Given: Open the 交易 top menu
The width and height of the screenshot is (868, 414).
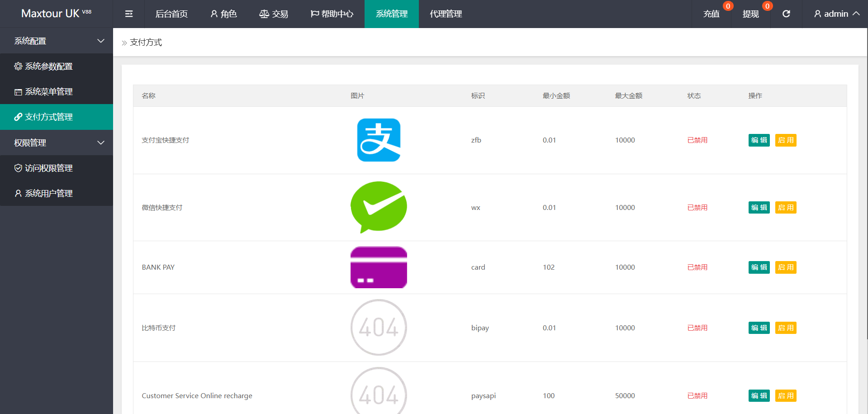Looking at the screenshot, I should [274, 14].
